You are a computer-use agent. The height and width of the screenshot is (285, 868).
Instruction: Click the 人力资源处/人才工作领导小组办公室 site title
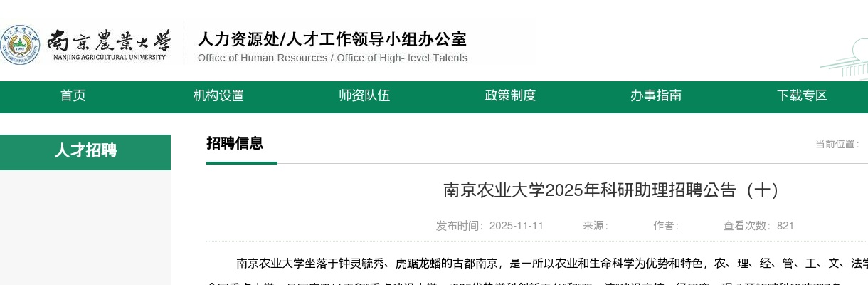(332, 39)
